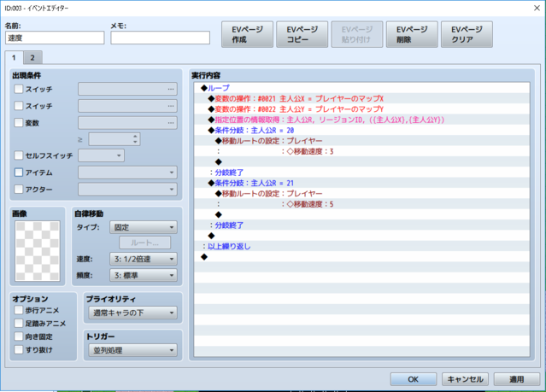The image size is (546, 392).
Task: Enable the first スイッチ condition checkbox
Action: [19, 89]
